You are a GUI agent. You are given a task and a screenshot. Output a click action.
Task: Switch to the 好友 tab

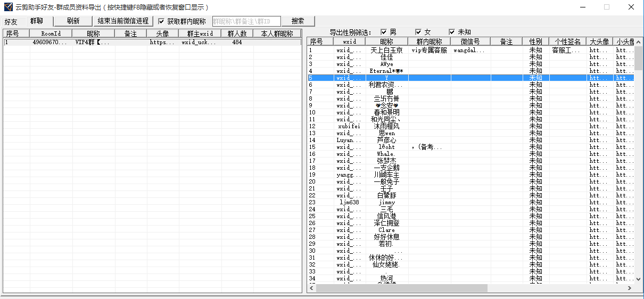click(x=11, y=22)
